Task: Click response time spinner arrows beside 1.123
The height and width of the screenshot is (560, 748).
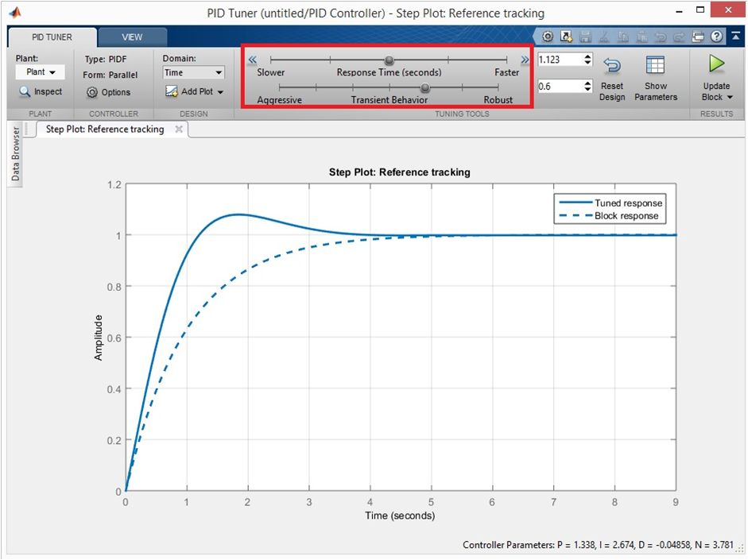Action: click(x=587, y=60)
